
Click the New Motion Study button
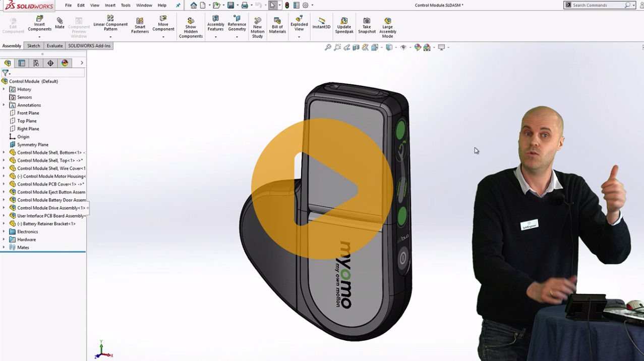click(x=257, y=25)
